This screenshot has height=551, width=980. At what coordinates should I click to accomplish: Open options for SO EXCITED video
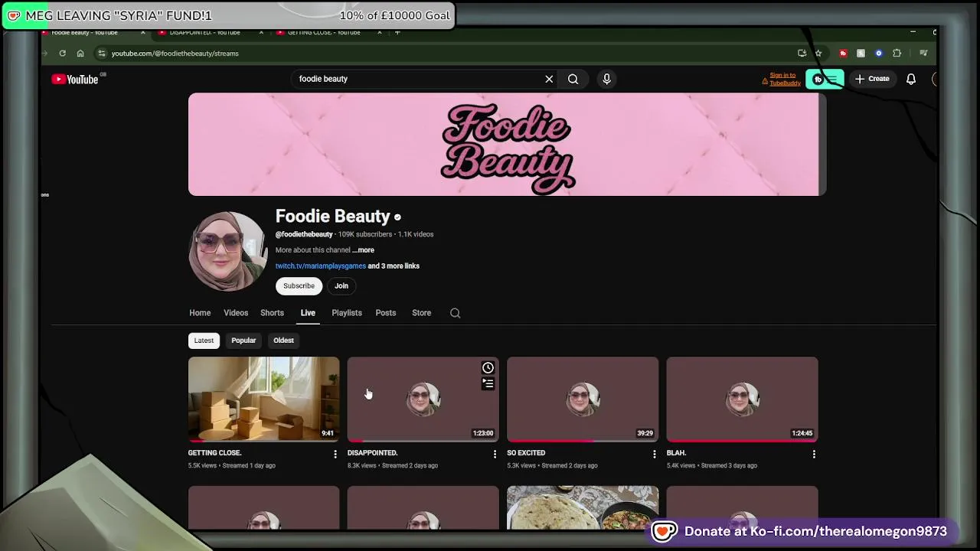654,454
